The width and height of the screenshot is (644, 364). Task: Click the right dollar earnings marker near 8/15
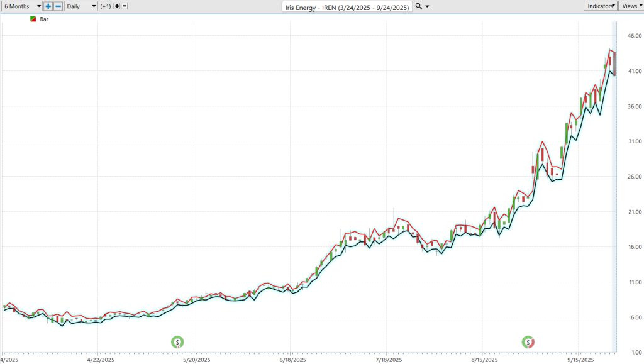[528, 342]
